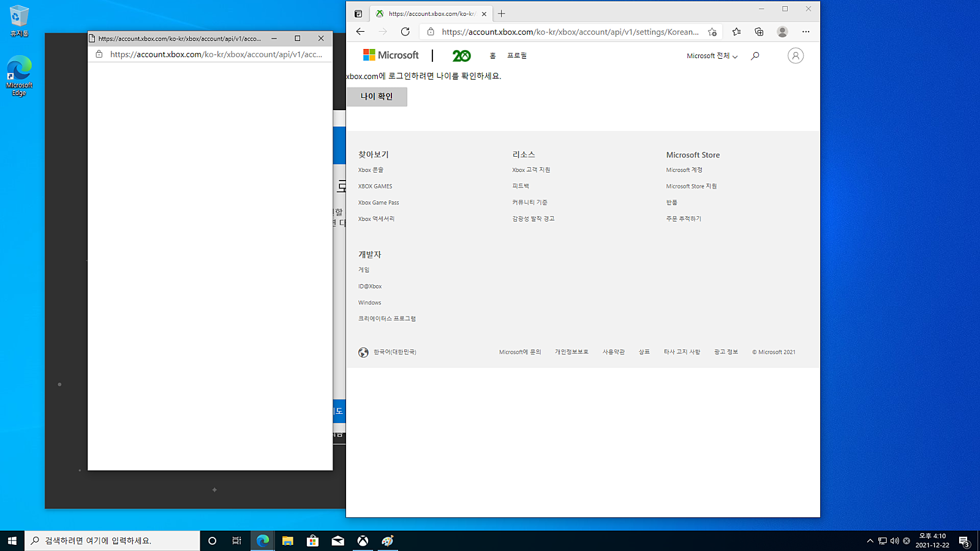The width and height of the screenshot is (980, 551).
Task: Switch to Microsoft Edge on taskbar
Action: 262,541
